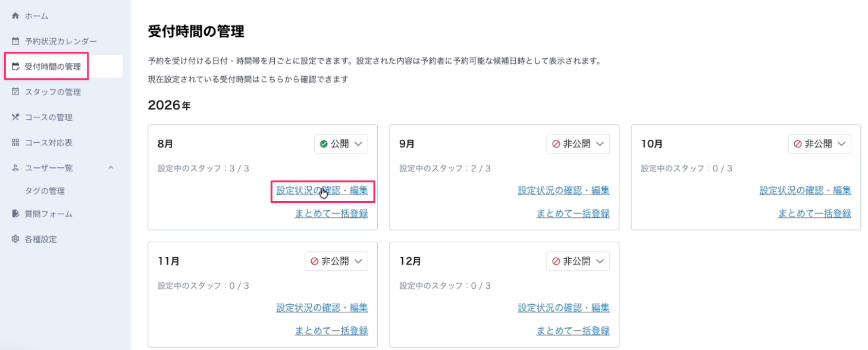Open the 予約状況カレンダー calendar icon
868x350 pixels.
coord(15,42)
